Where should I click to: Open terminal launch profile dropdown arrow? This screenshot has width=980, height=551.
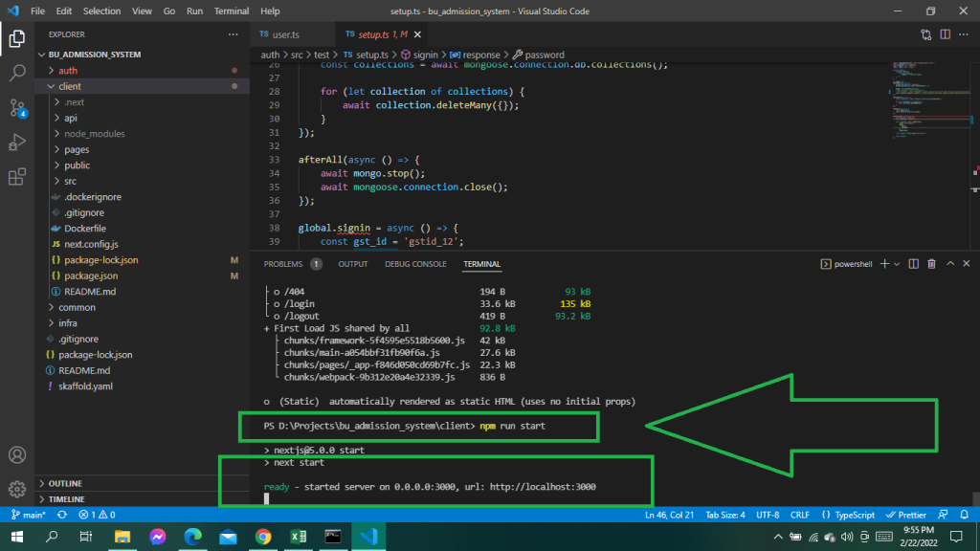897,264
